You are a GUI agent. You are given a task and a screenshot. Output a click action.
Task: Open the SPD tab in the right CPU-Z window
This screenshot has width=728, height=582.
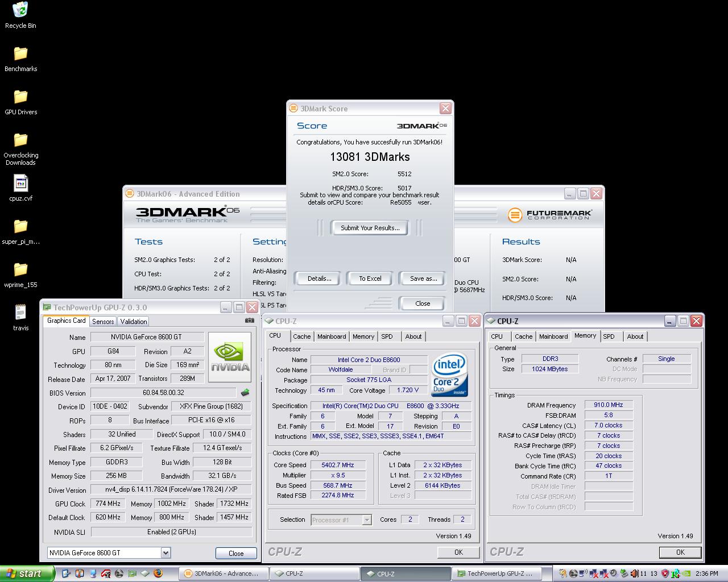(x=609, y=336)
